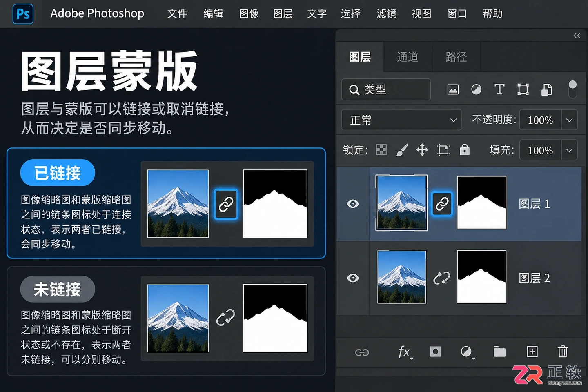Screen dimensions: 588x392
Task: Lock artboard nesting icon
Action: click(443, 150)
